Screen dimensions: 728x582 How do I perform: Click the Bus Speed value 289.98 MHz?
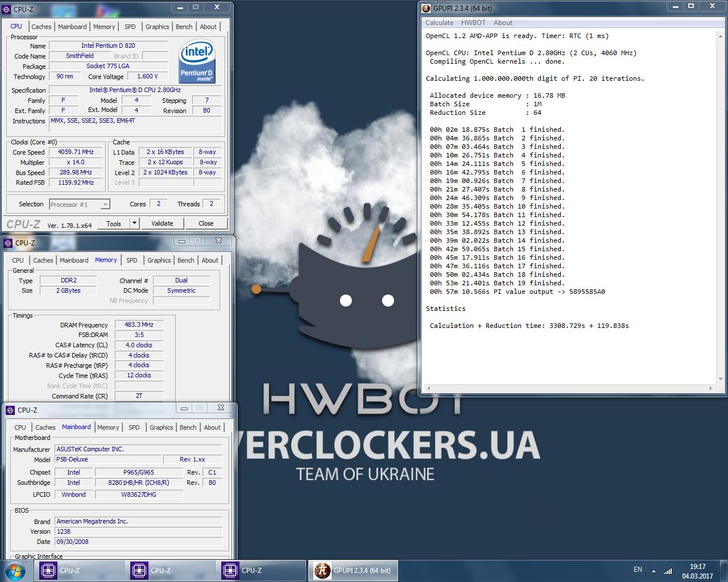click(76, 173)
